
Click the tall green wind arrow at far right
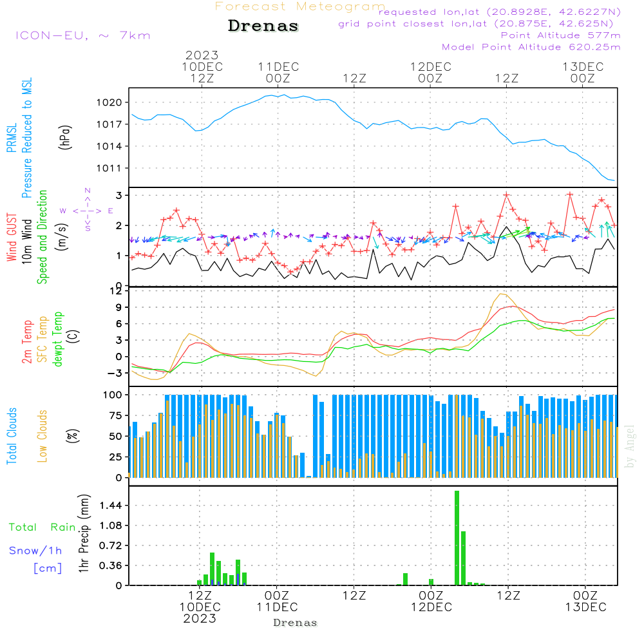point(607,230)
